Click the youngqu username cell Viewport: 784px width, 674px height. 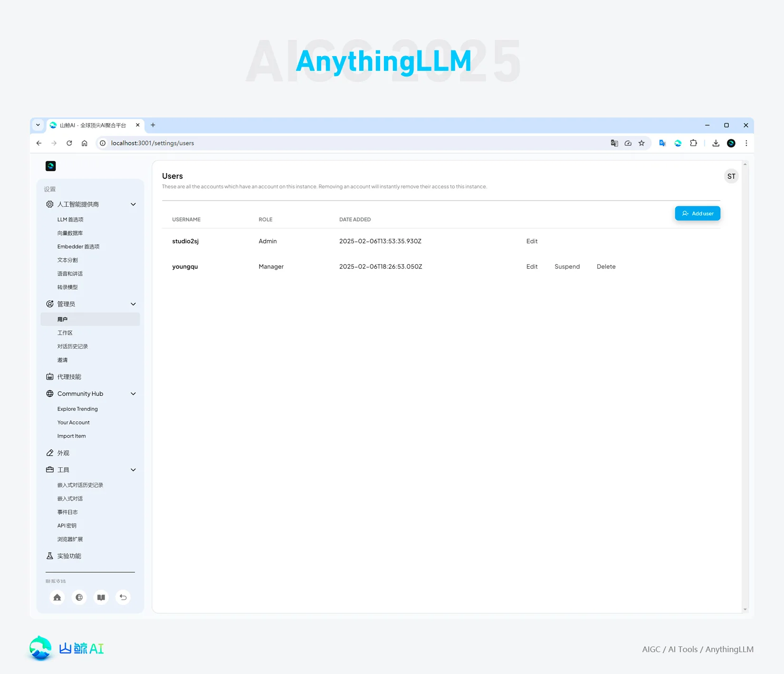(x=185, y=267)
